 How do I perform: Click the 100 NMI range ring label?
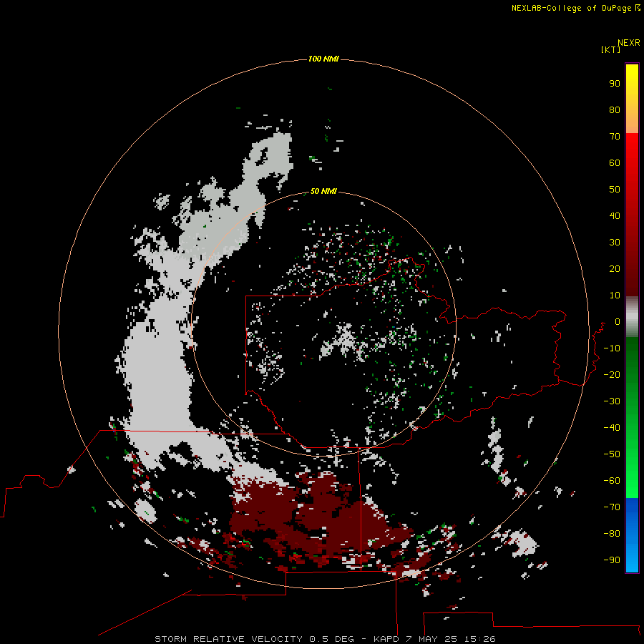323,59
